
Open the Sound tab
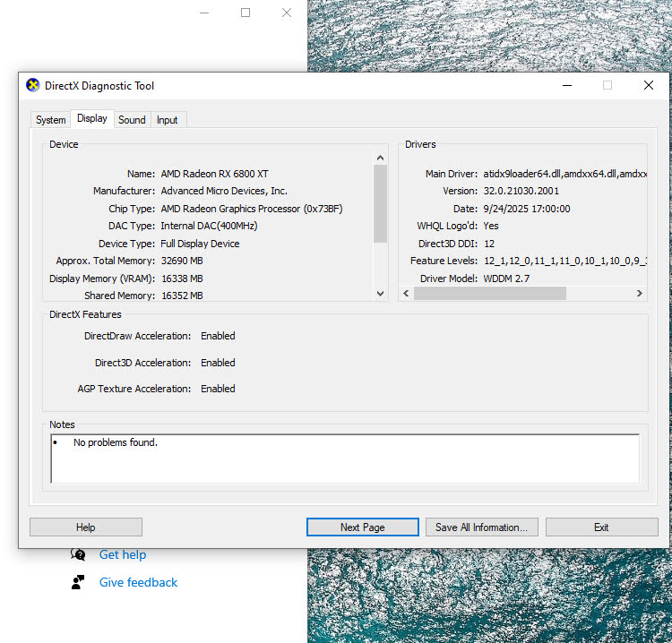(x=132, y=120)
